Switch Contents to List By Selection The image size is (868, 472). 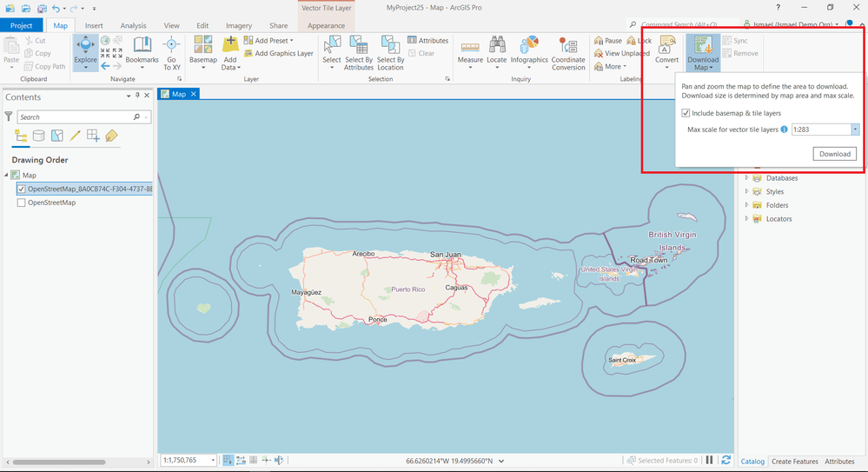pyautogui.click(x=57, y=136)
